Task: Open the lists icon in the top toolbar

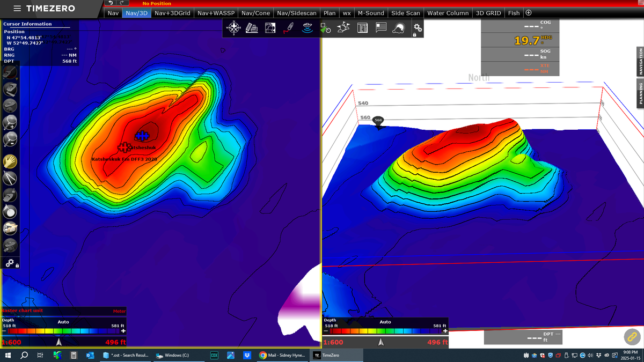Action: (363, 27)
